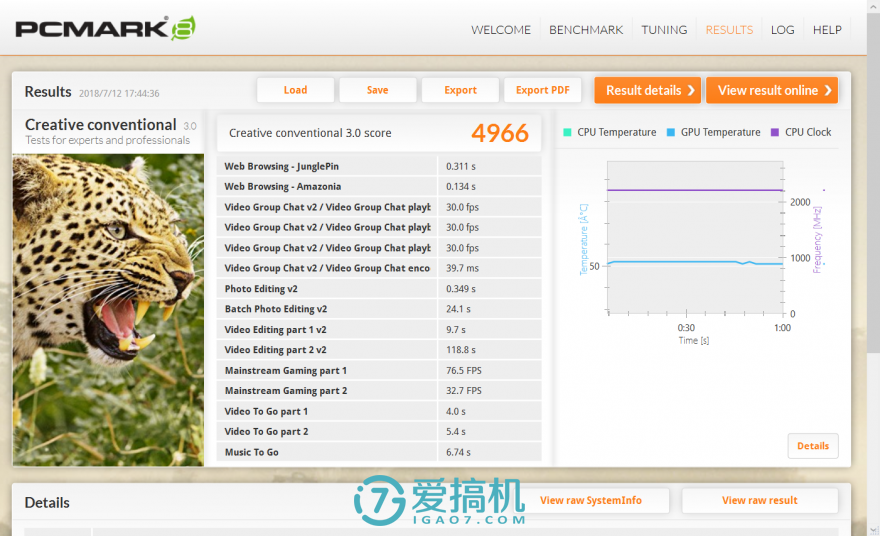Select the Video Editing part 2 v2 row
The image size is (880, 536).
(x=379, y=350)
